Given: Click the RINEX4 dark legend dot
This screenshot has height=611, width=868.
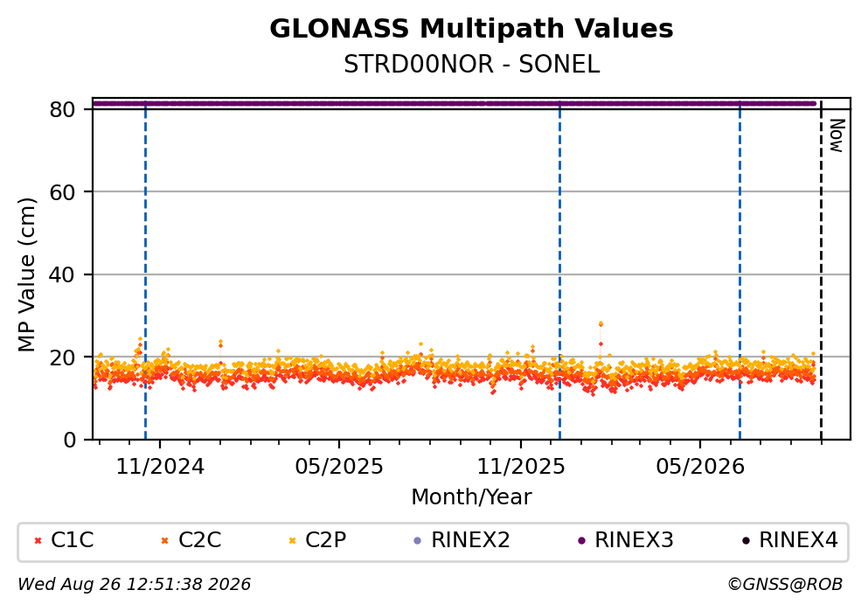Looking at the screenshot, I should 746,540.
